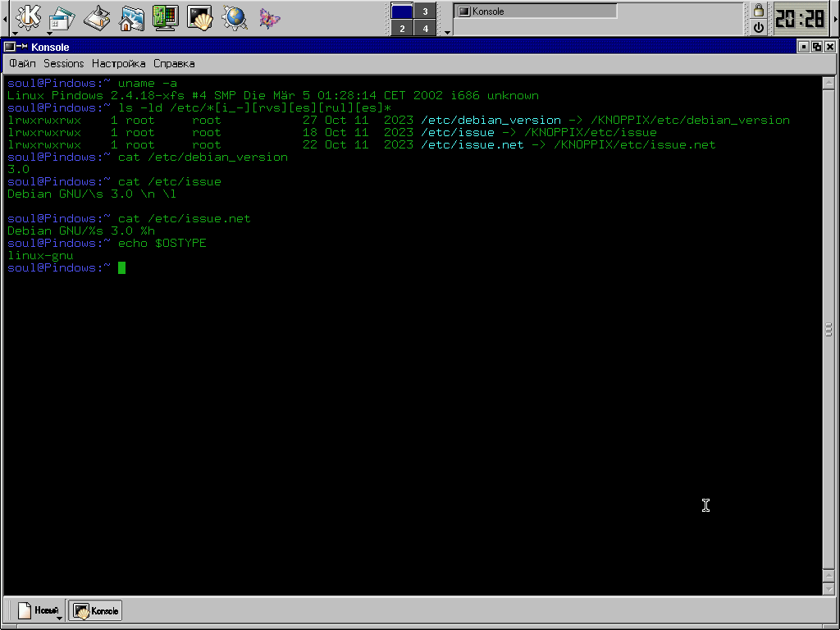
Task: Click the terminal scrollbar handle
Action: 829,330
